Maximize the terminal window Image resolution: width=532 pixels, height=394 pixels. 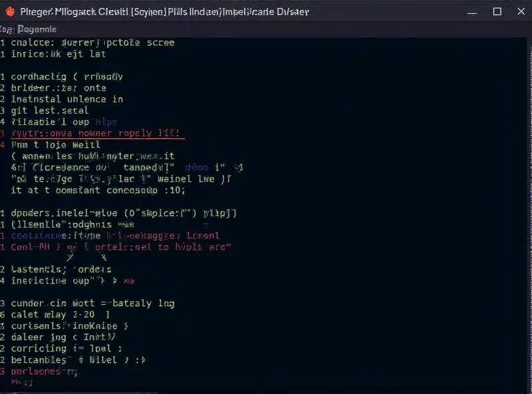(497, 11)
